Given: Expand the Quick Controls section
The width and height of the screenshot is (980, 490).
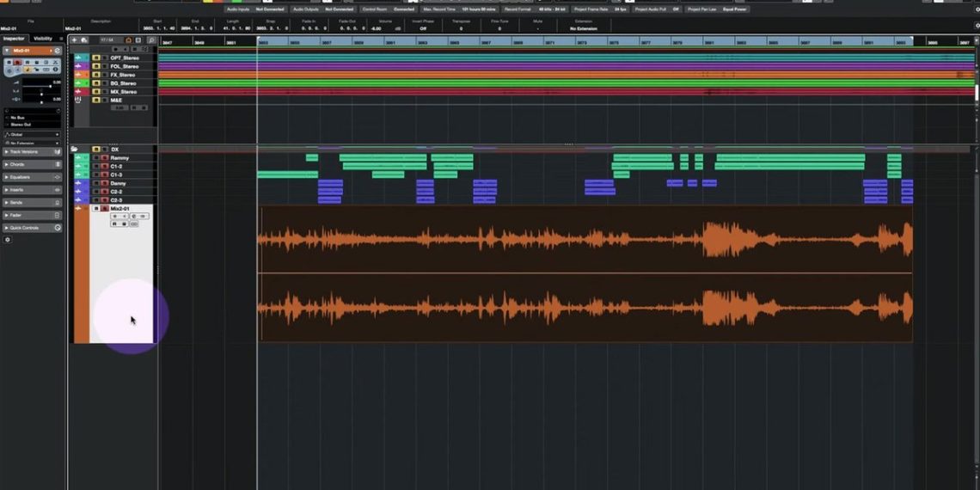Looking at the screenshot, I should [x=32, y=228].
